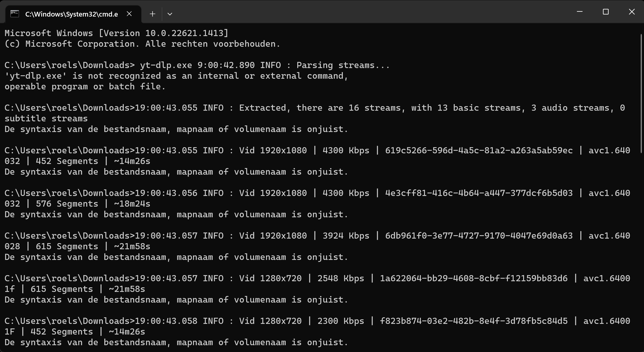Click stream ID 619c5266-596d-4a5c-81a2-a263a5ab59ec
Image resolution: width=644 pixels, height=352 pixels.
pyautogui.click(x=479, y=150)
